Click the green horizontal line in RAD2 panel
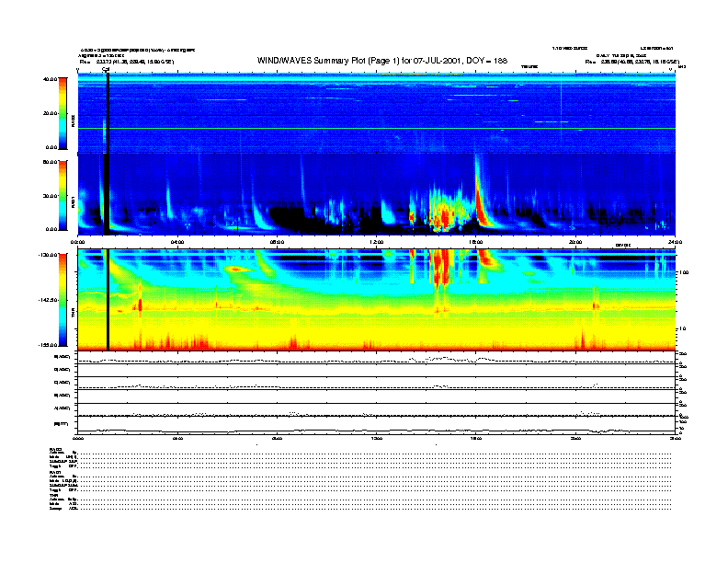 [x=377, y=128]
